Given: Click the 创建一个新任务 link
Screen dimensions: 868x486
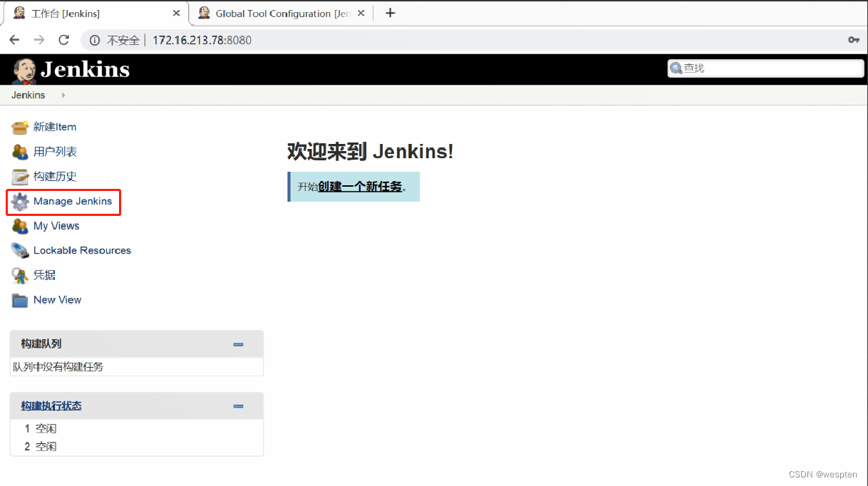Looking at the screenshot, I should click(x=360, y=186).
